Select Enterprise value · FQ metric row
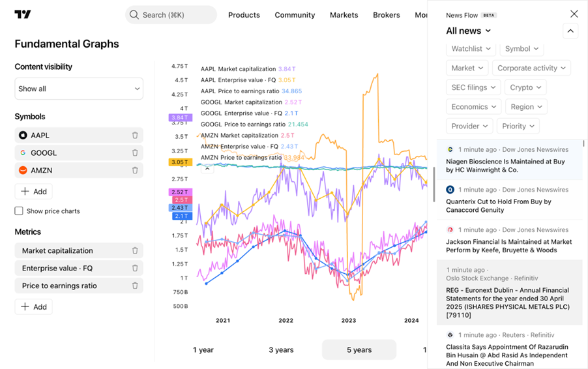The width and height of the screenshot is (588, 369). 79,268
